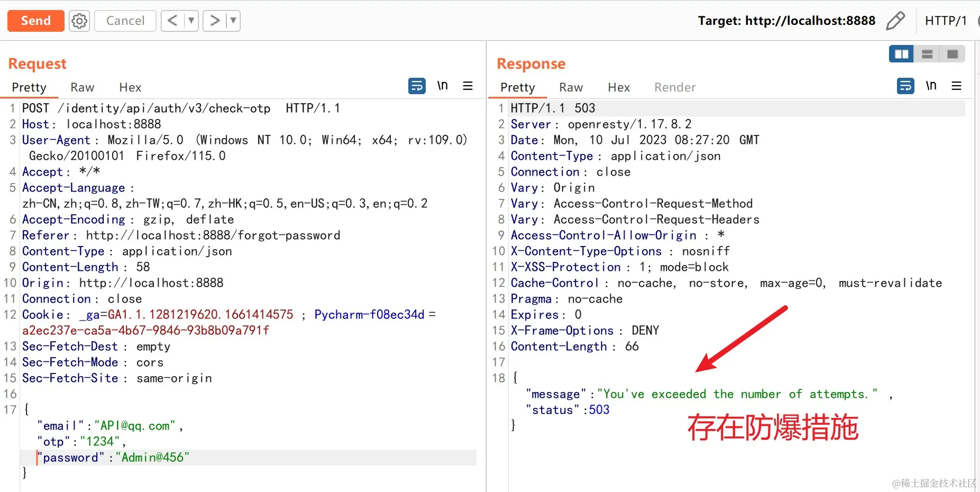Toggle word wrap in Request pane

(x=417, y=86)
